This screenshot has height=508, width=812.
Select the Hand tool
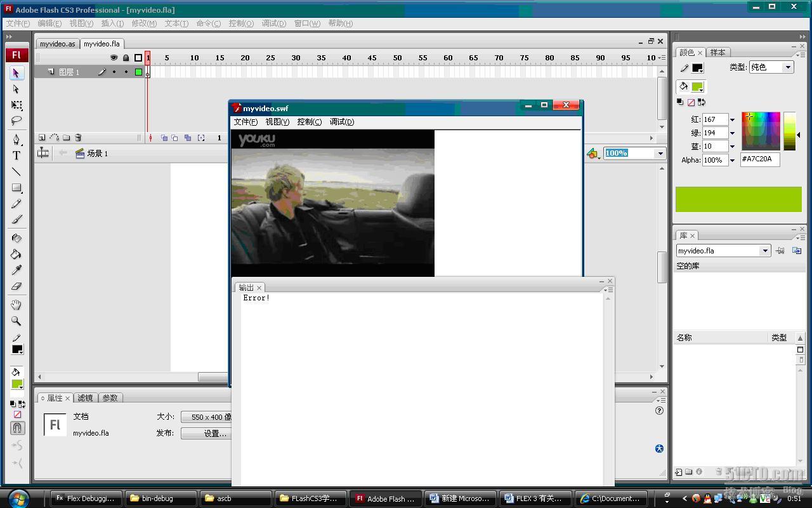pyautogui.click(x=16, y=305)
